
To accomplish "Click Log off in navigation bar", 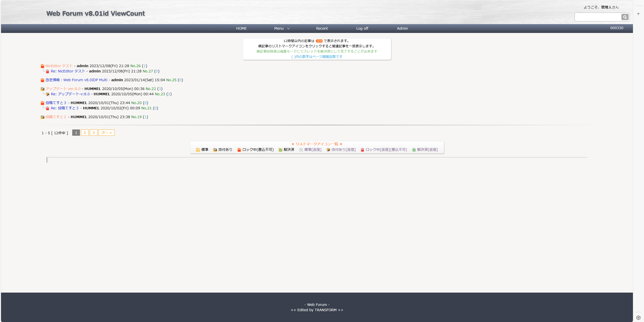I will click(362, 28).
